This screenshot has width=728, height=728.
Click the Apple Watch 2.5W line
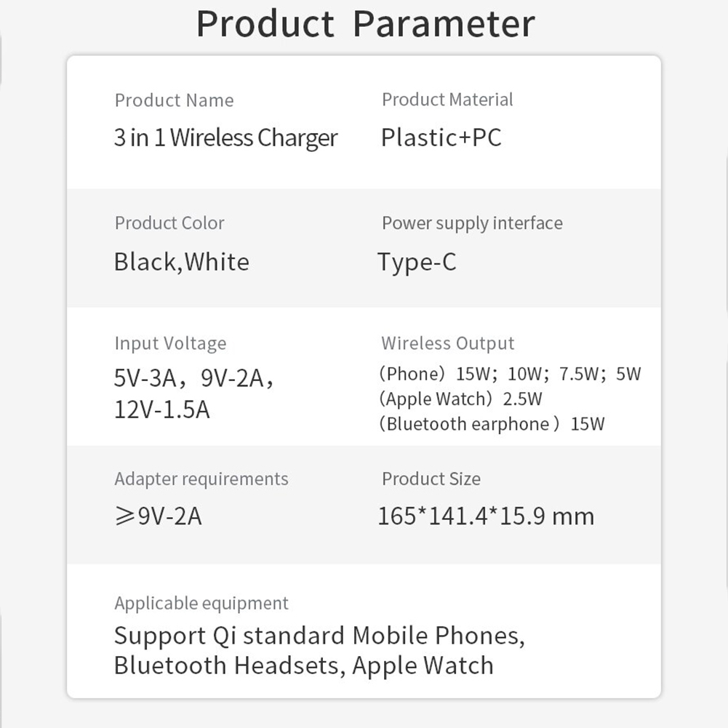[x=460, y=399]
